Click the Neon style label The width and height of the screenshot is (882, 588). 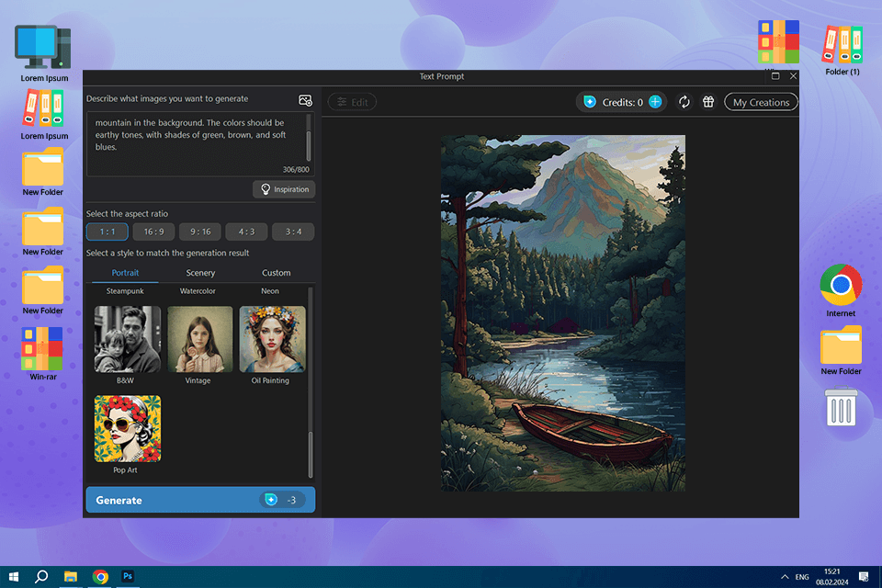click(x=270, y=291)
